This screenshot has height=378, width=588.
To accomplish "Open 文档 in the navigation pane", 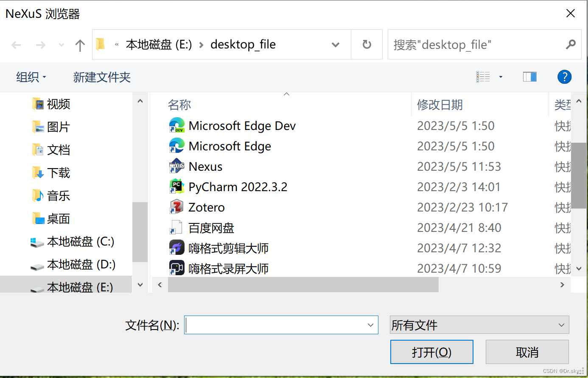I will tap(51, 150).
